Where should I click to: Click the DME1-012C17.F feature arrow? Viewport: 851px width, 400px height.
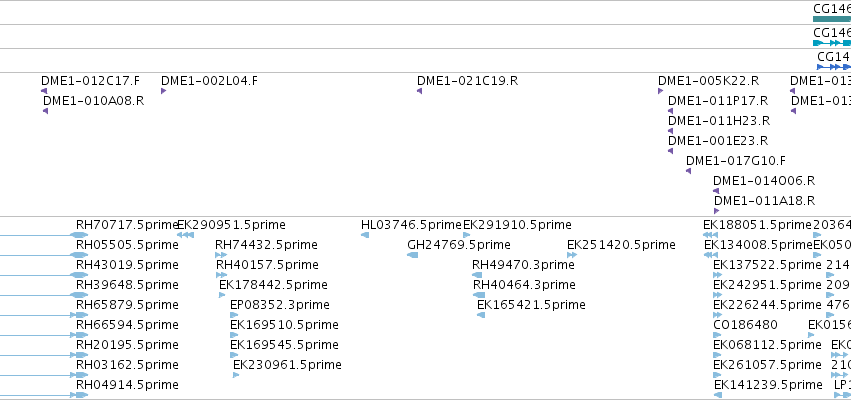click(x=44, y=91)
